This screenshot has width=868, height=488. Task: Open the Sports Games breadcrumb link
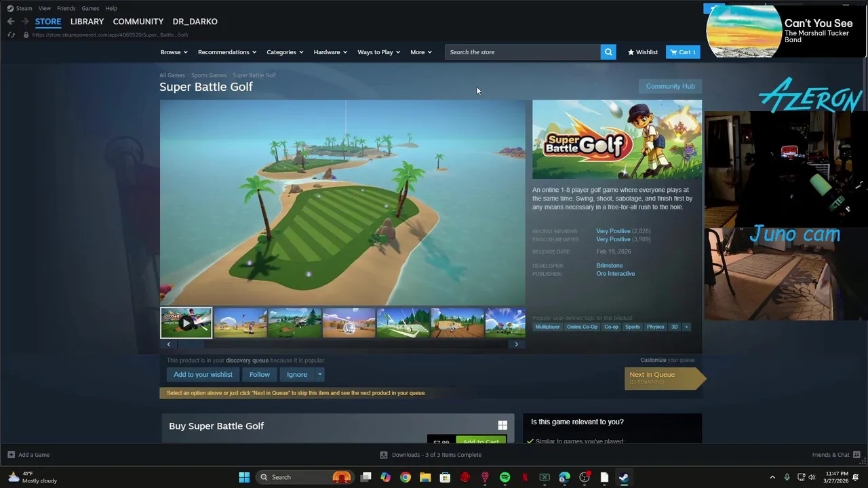(208, 75)
